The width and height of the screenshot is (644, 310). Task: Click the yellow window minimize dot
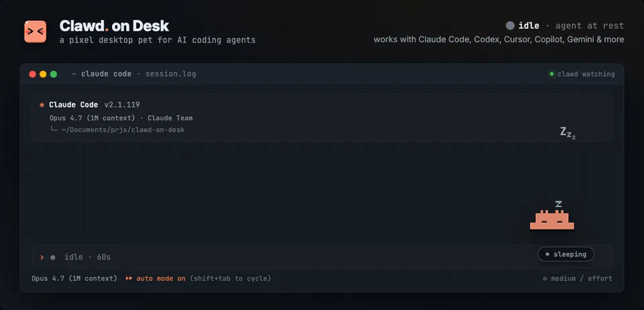[x=43, y=74]
